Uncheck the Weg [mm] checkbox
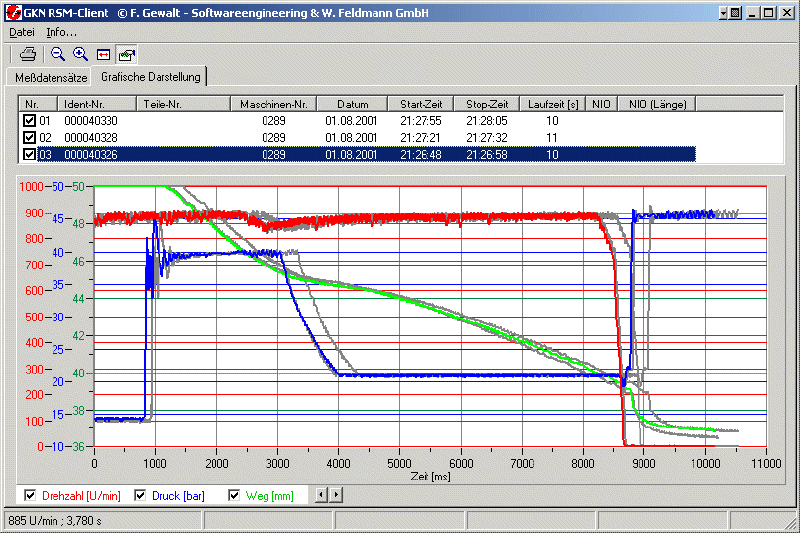The image size is (800, 533). (235, 495)
